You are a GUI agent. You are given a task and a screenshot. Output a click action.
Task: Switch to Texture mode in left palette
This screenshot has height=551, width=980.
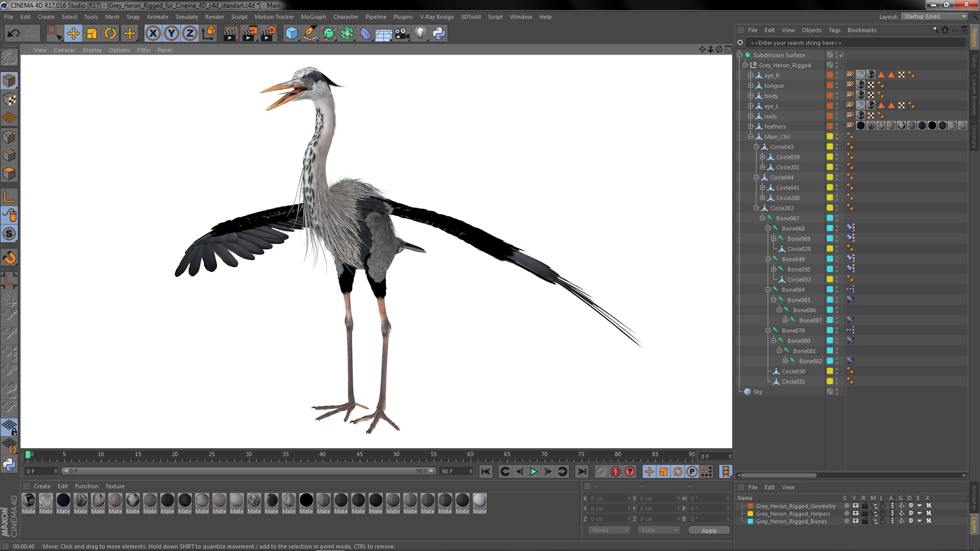click(x=9, y=99)
